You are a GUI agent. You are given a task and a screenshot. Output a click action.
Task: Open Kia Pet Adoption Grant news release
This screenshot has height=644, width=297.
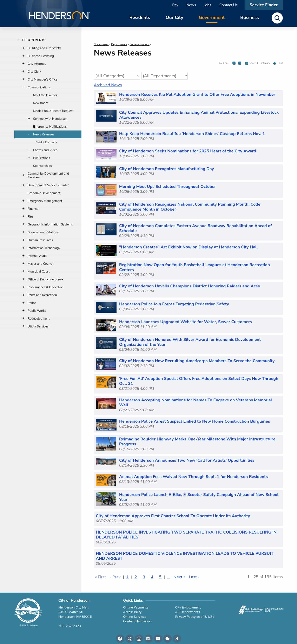[197, 94]
